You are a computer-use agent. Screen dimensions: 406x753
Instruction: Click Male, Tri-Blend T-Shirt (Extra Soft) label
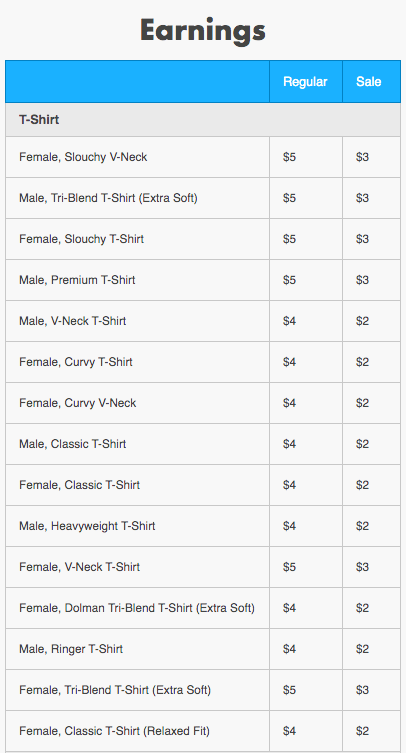click(x=108, y=198)
